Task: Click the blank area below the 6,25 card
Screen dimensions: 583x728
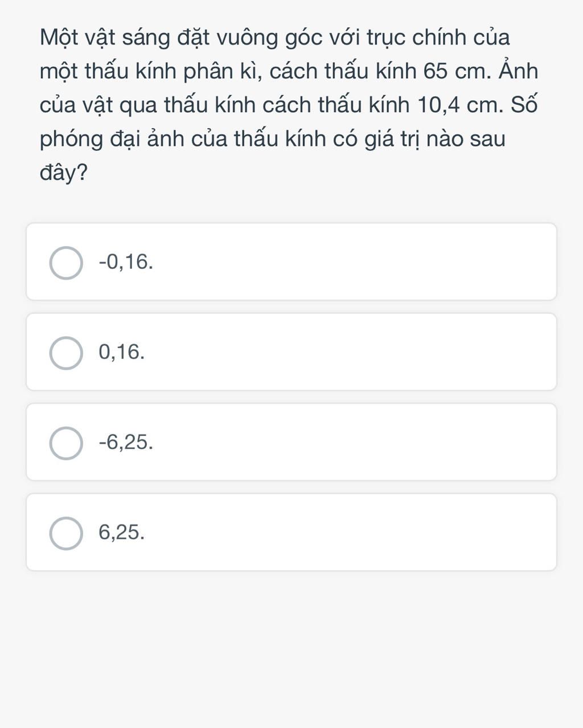Action: [291, 649]
